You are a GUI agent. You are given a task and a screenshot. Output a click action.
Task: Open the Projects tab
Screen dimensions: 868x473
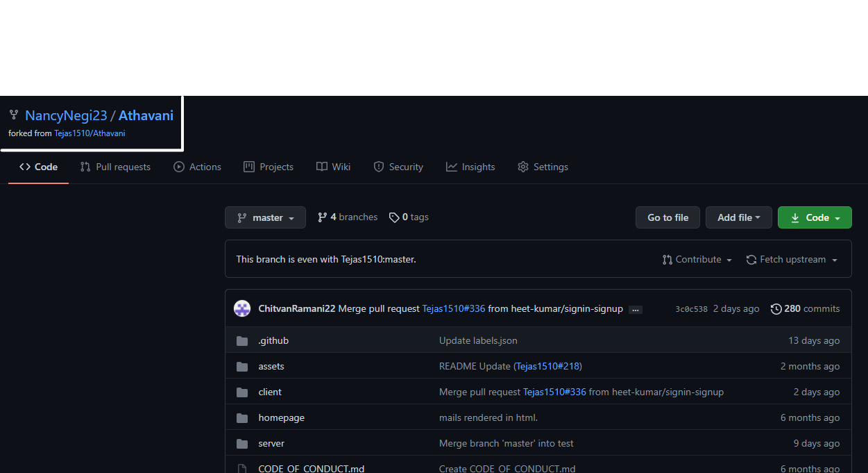[x=269, y=167]
